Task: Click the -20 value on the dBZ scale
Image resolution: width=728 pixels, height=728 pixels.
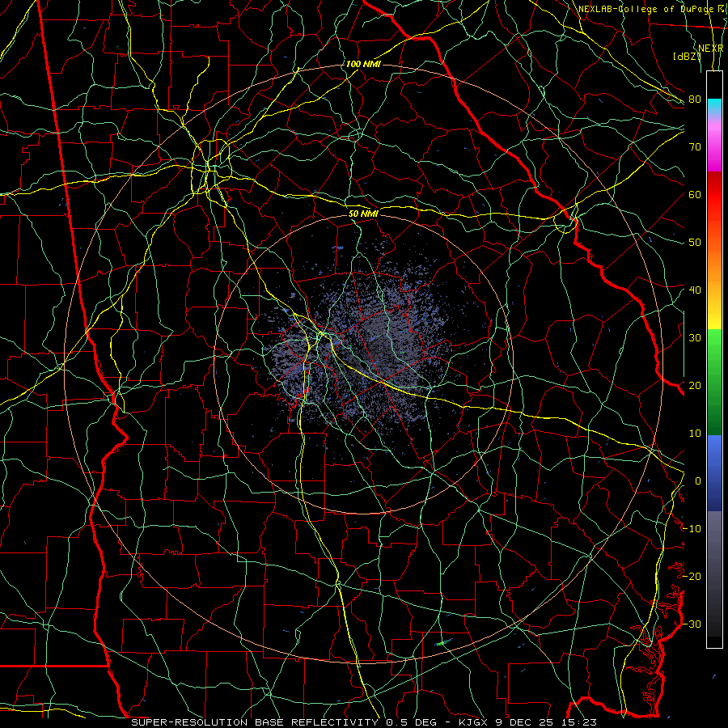Action: [692, 576]
